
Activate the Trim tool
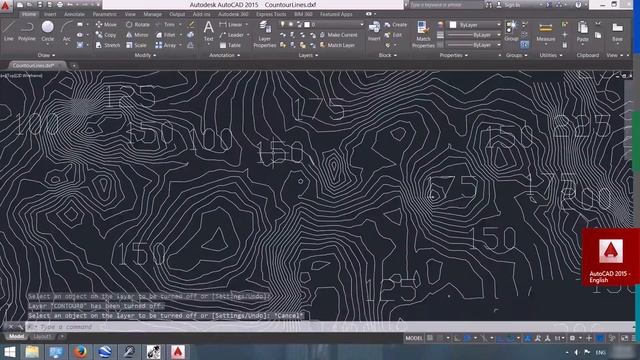coord(166,24)
